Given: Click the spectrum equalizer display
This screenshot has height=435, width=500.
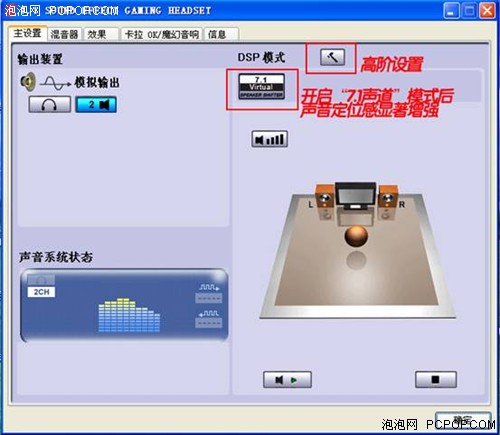Looking at the screenshot, I should [x=129, y=315].
